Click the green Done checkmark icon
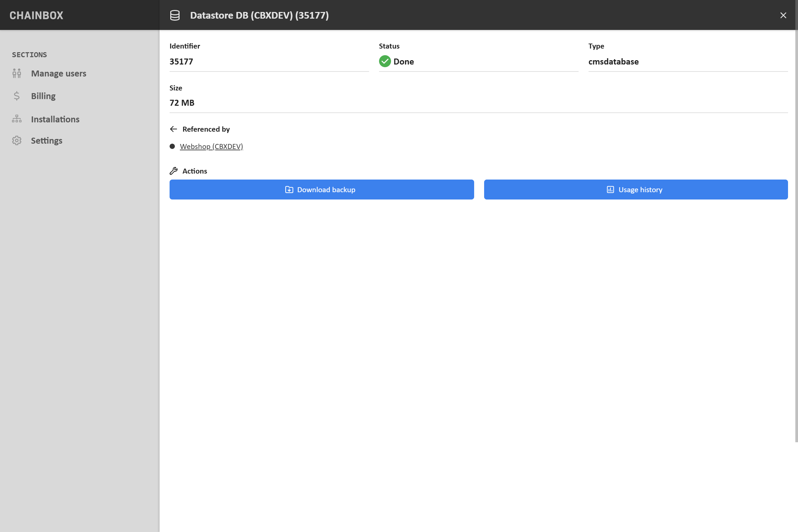The width and height of the screenshot is (798, 532). (x=385, y=62)
